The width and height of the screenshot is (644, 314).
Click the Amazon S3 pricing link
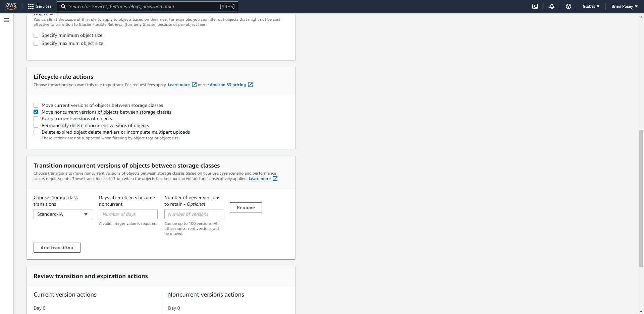[x=227, y=85]
